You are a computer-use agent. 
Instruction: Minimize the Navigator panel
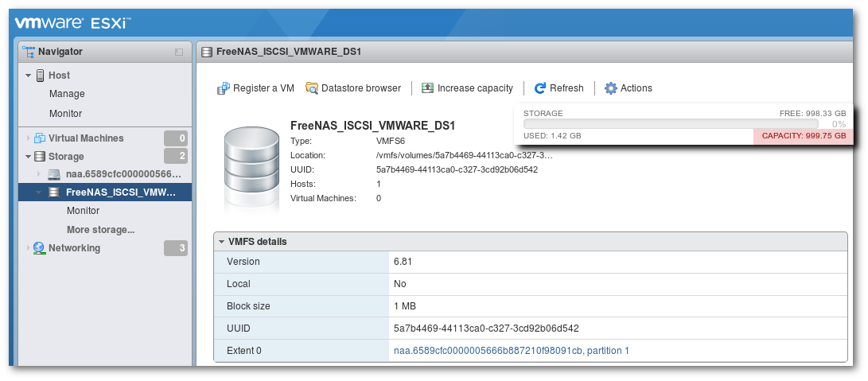tap(179, 52)
